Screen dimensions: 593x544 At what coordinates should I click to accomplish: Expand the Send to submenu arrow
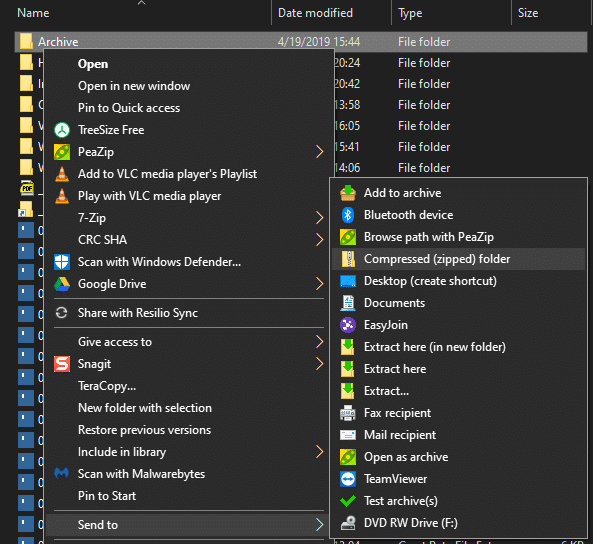pos(320,525)
